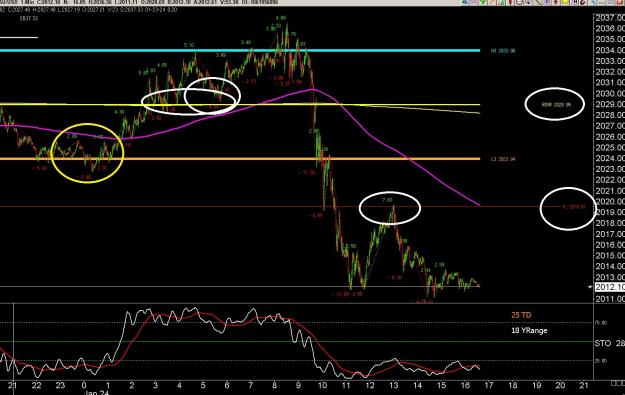Screen dimensions: 625x395
Task: Click the 2011 price scale label
Action: coord(609,299)
